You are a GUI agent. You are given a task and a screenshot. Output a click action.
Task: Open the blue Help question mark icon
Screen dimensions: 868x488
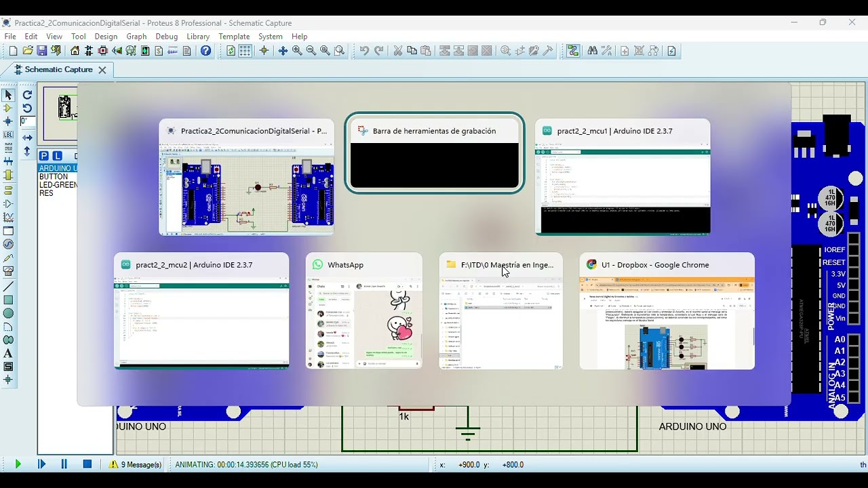click(205, 51)
